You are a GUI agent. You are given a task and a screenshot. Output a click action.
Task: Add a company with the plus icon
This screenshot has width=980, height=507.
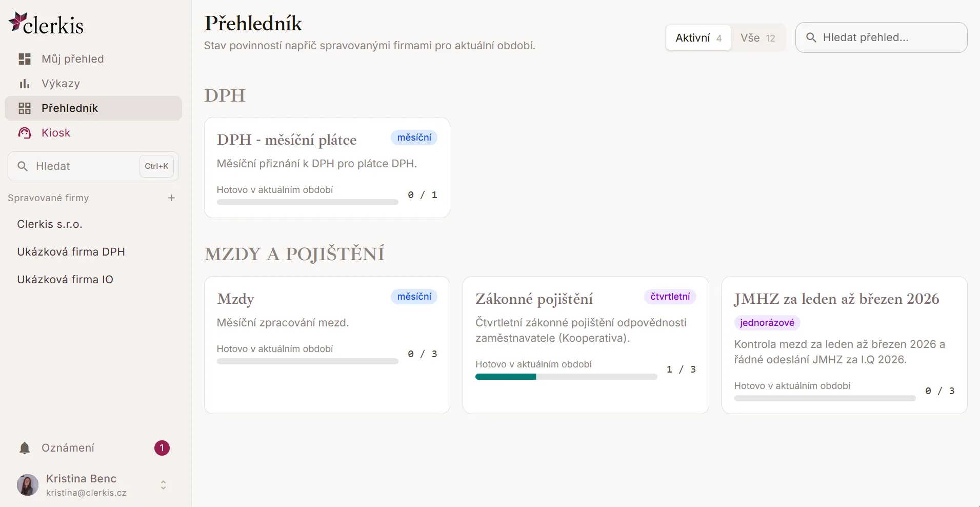pos(172,198)
